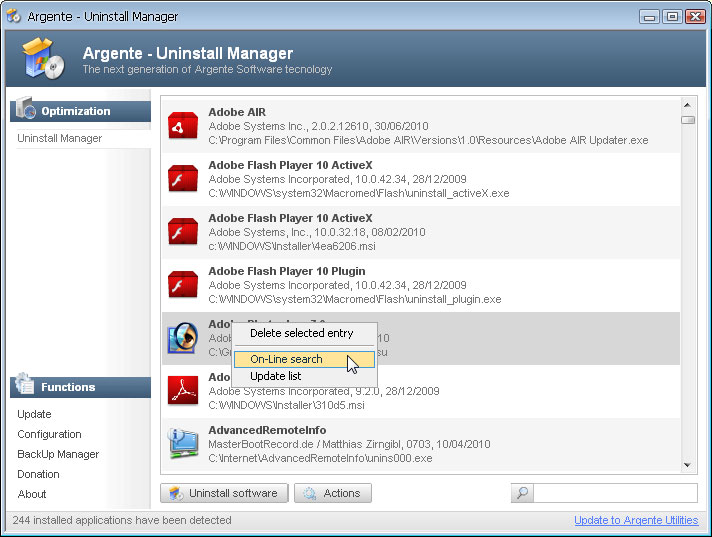Open Uninstall Manager in the sidebar
Viewport: 712px width, 537px height.
tap(59, 138)
